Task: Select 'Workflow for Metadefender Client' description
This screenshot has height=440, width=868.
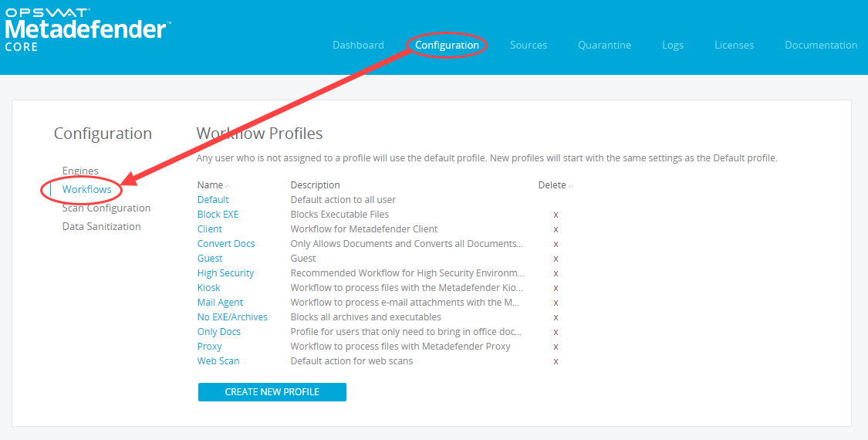Action: pyautogui.click(x=364, y=228)
